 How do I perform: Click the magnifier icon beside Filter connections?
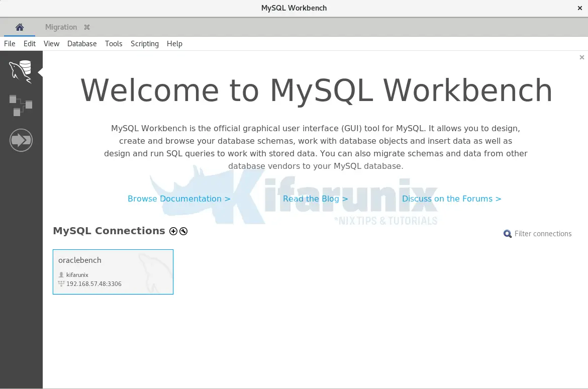(508, 234)
